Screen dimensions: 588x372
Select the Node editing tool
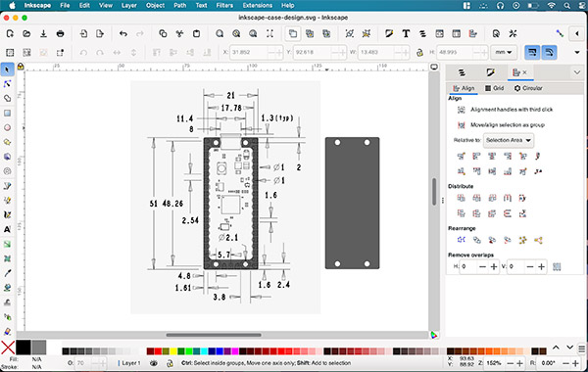coord(7,84)
